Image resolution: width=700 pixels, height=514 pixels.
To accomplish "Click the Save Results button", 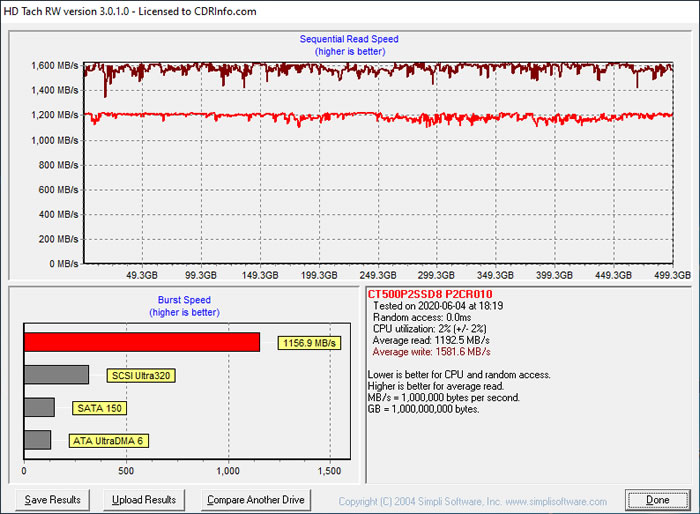I will click(50, 499).
